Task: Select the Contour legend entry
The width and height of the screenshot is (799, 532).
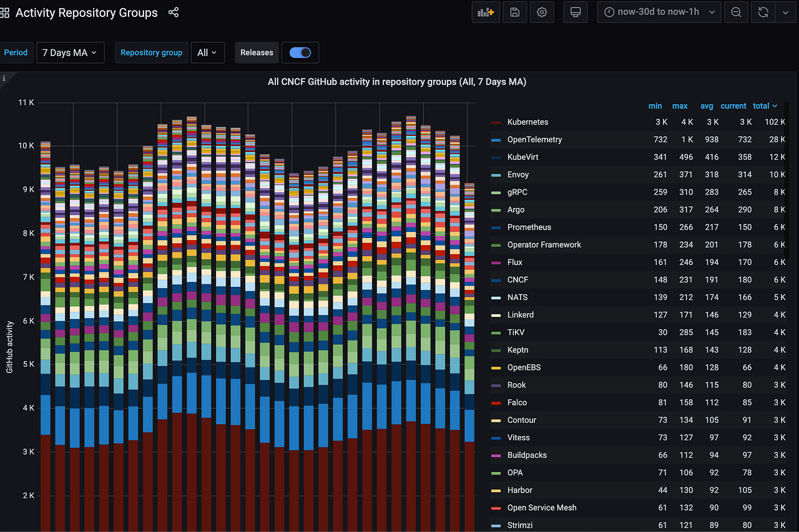Action: point(522,420)
